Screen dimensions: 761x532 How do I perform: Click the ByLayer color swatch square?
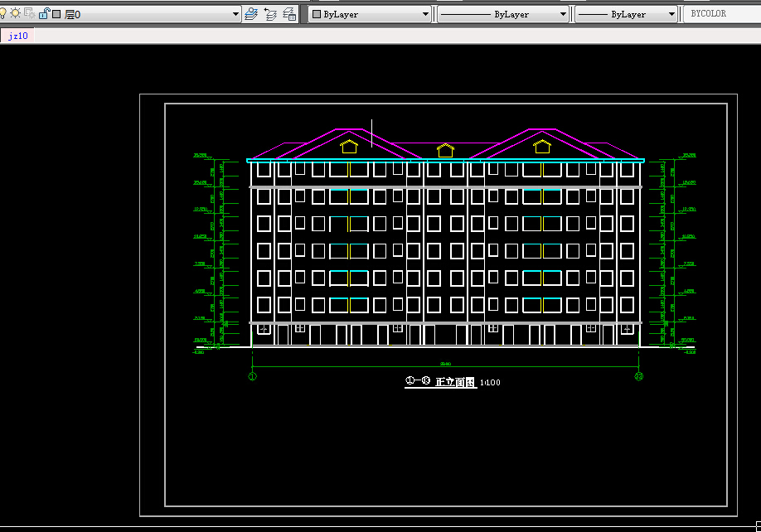click(x=317, y=14)
